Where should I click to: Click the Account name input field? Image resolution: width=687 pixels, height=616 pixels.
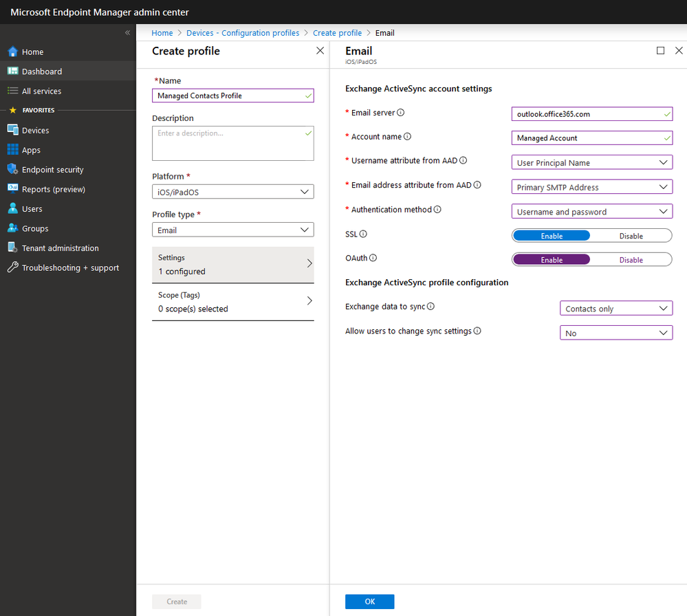(x=592, y=138)
